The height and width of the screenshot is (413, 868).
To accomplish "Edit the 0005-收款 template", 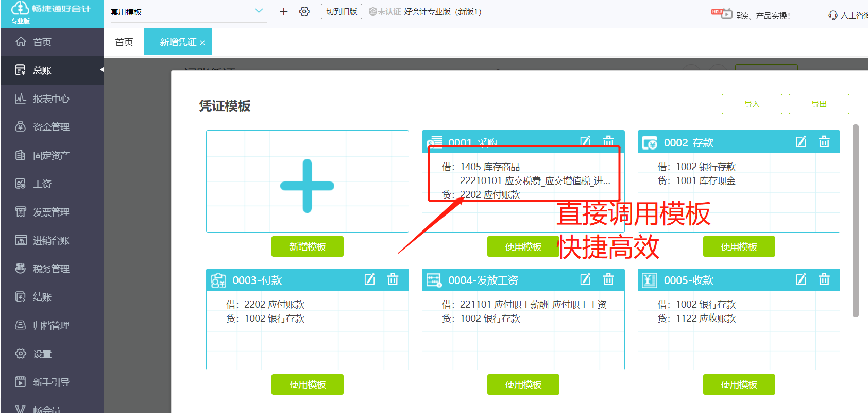I will click(x=801, y=279).
